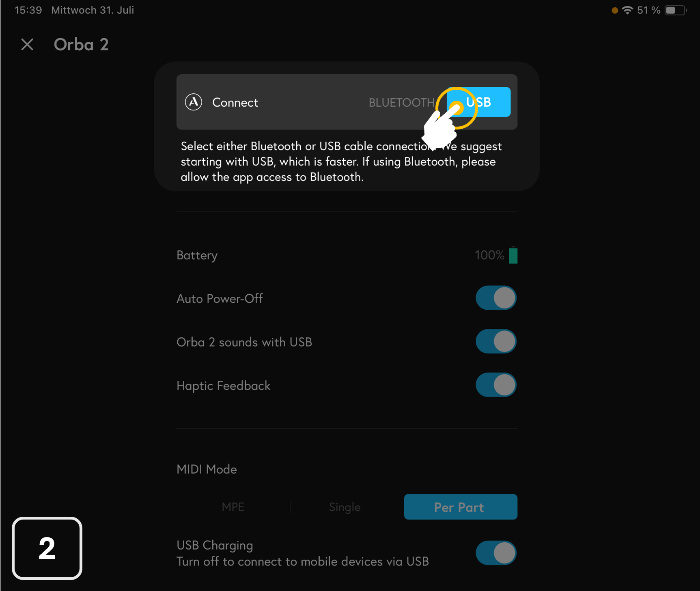Click the Orba 2 page title
700x591 pixels.
81,45
